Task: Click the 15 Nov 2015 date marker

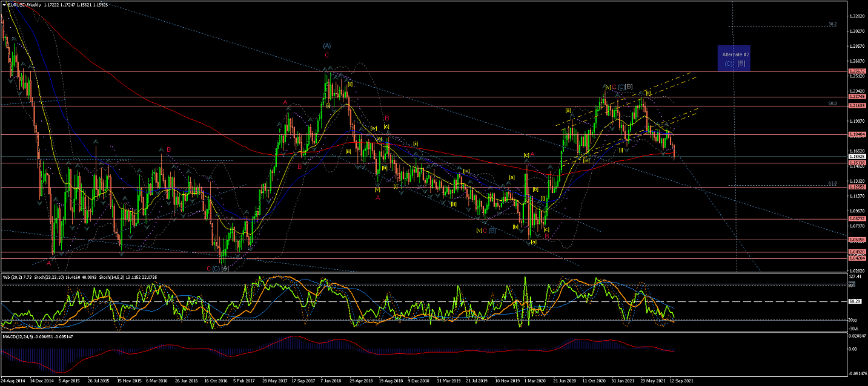Action: click(128, 382)
